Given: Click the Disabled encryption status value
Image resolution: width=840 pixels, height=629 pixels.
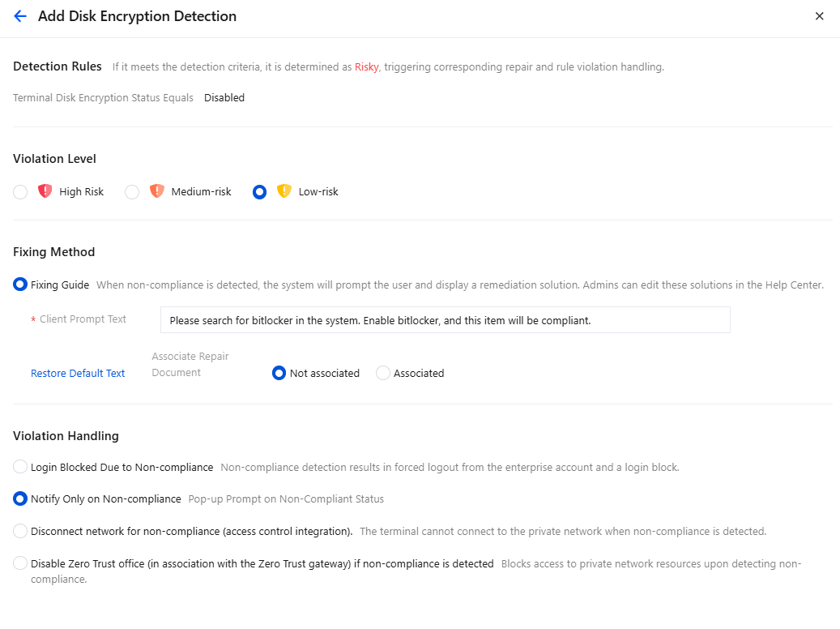Looking at the screenshot, I should (x=224, y=97).
